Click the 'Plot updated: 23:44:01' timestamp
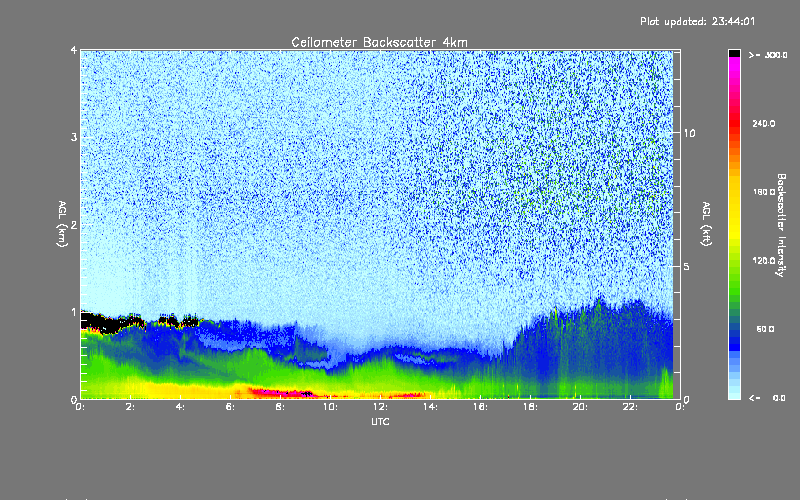The height and width of the screenshot is (500, 800). 697,21
